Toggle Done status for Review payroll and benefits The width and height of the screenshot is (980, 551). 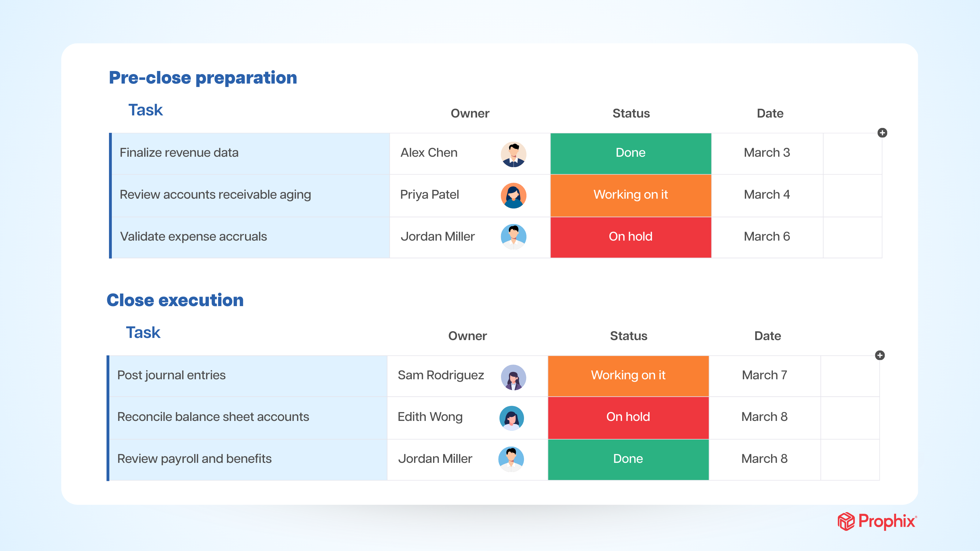pos(628,459)
